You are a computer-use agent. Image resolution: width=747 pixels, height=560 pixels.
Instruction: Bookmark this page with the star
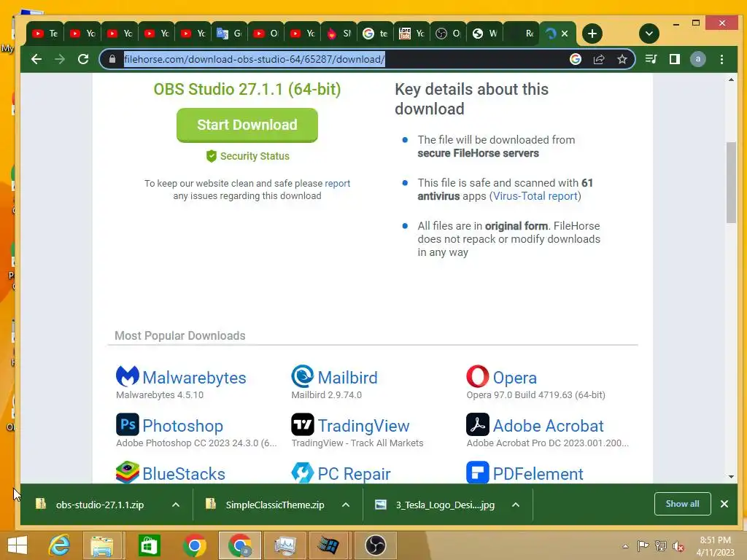(622, 59)
